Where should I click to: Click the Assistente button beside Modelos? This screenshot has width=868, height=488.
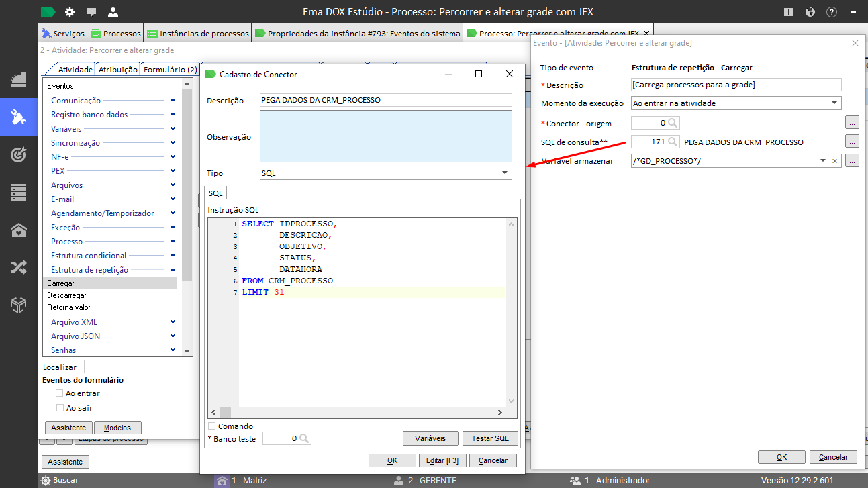point(69,428)
